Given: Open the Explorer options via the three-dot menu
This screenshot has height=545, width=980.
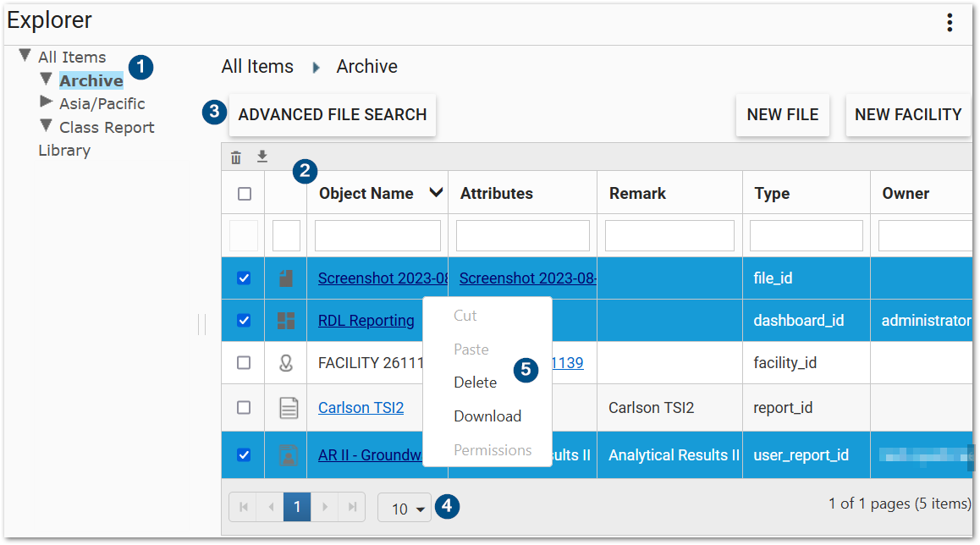Looking at the screenshot, I should pyautogui.click(x=950, y=20).
